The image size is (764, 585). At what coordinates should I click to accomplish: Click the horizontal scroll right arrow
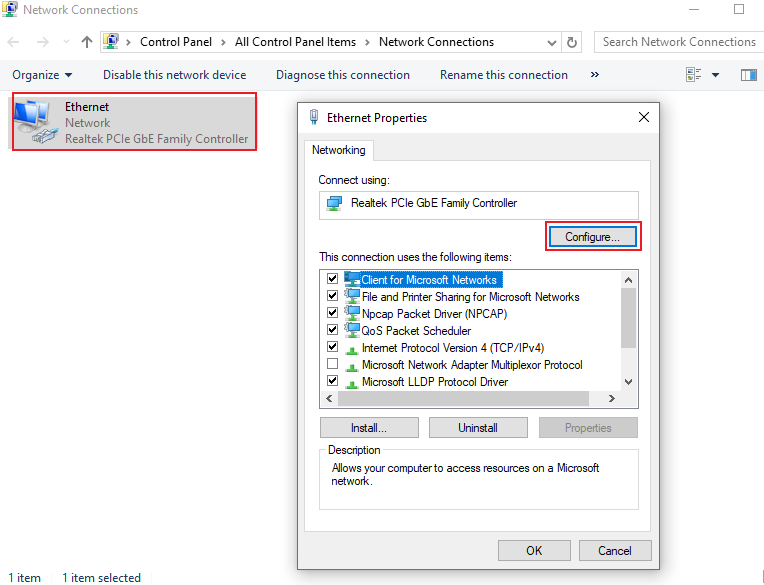coord(611,398)
